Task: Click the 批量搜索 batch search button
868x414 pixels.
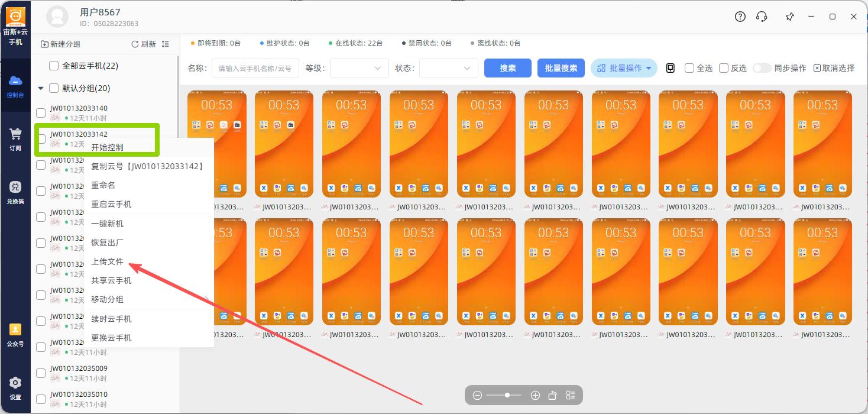Action: [x=561, y=68]
